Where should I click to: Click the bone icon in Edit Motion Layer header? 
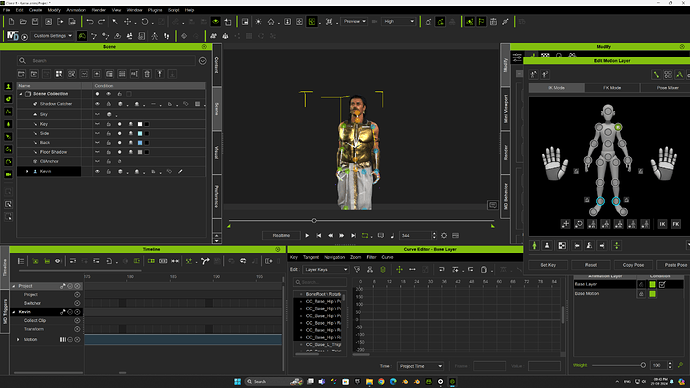coord(656,75)
